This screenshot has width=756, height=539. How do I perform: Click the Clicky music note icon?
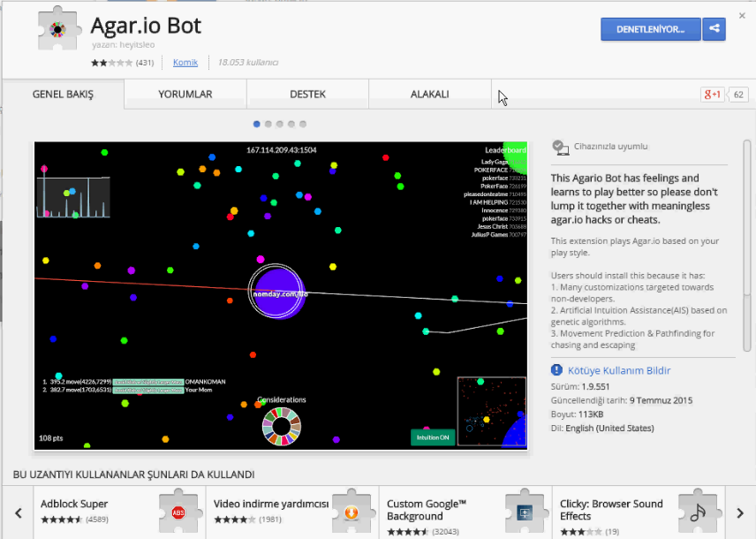coord(698,512)
